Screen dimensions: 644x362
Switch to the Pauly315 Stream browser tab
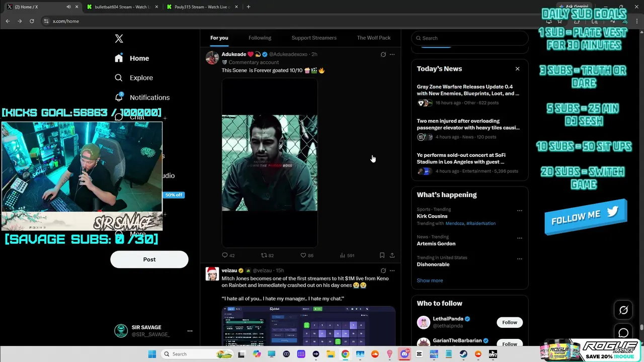201,7
